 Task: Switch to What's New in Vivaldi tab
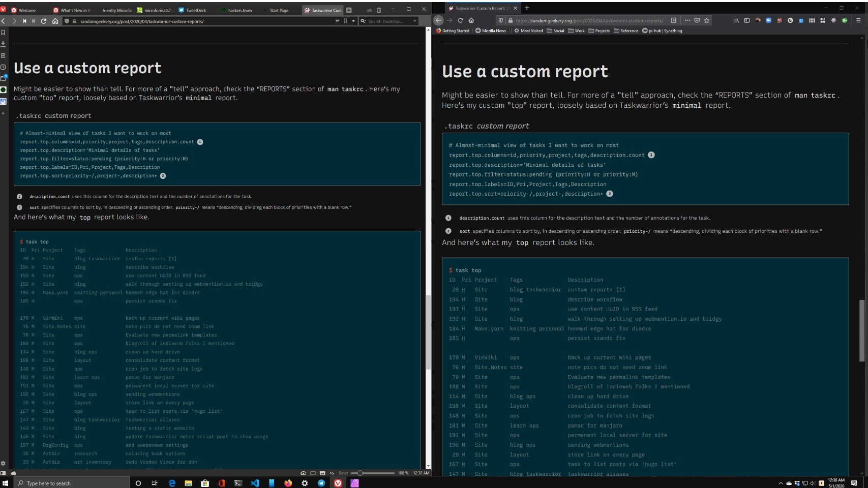(x=71, y=10)
